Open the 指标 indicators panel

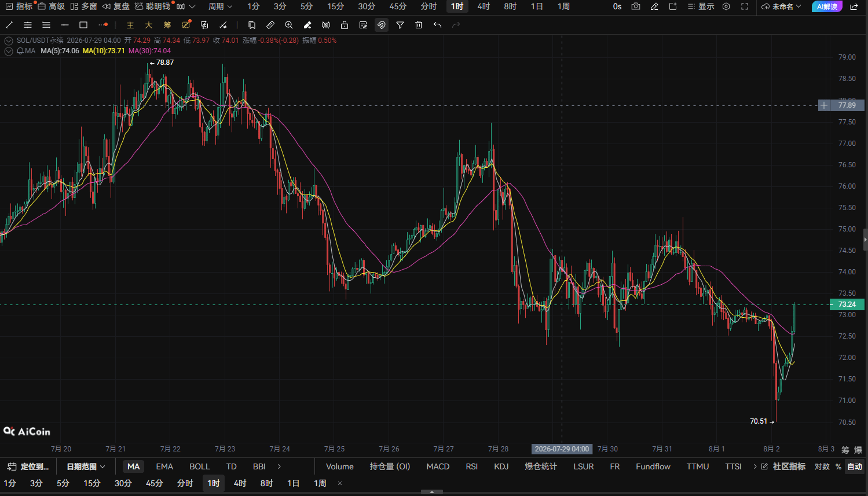tap(19, 6)
